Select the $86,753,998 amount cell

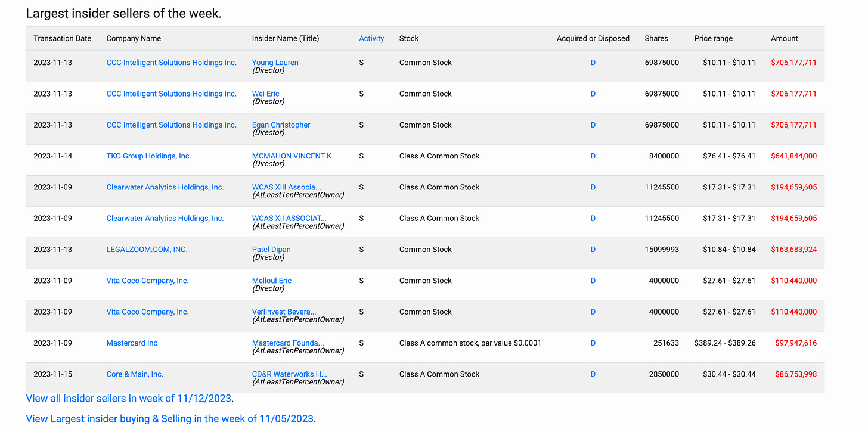[796, 374]
